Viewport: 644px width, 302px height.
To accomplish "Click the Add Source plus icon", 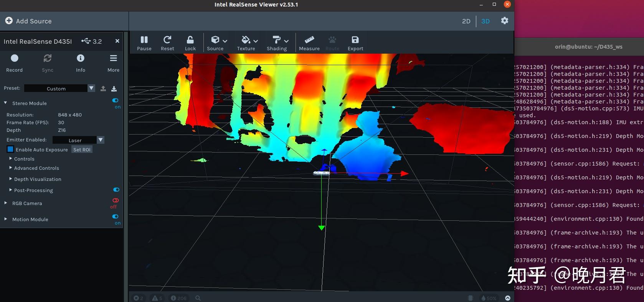I will pyautogui.click(x=9, y=21).
